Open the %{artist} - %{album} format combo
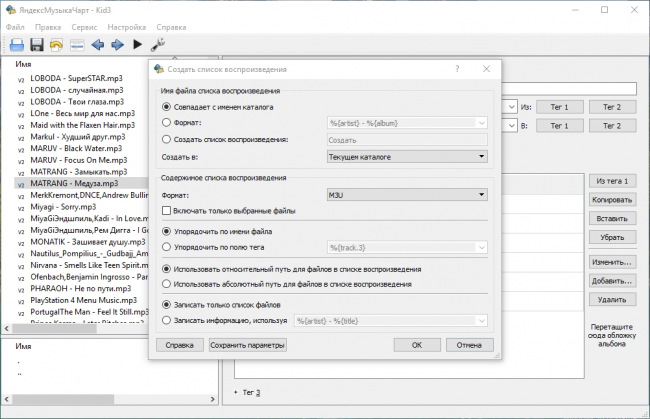 407,123
